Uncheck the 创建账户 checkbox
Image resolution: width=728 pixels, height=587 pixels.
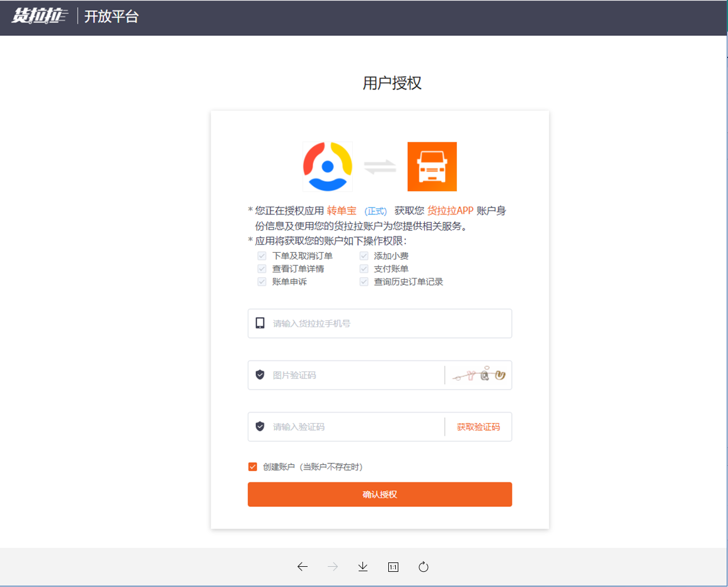coord(253,467)
